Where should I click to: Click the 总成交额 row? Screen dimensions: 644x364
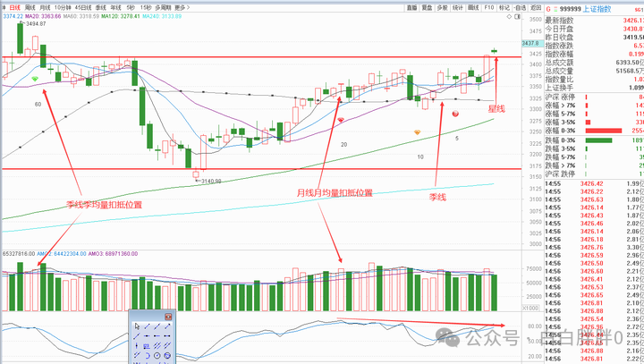(594, 63)
